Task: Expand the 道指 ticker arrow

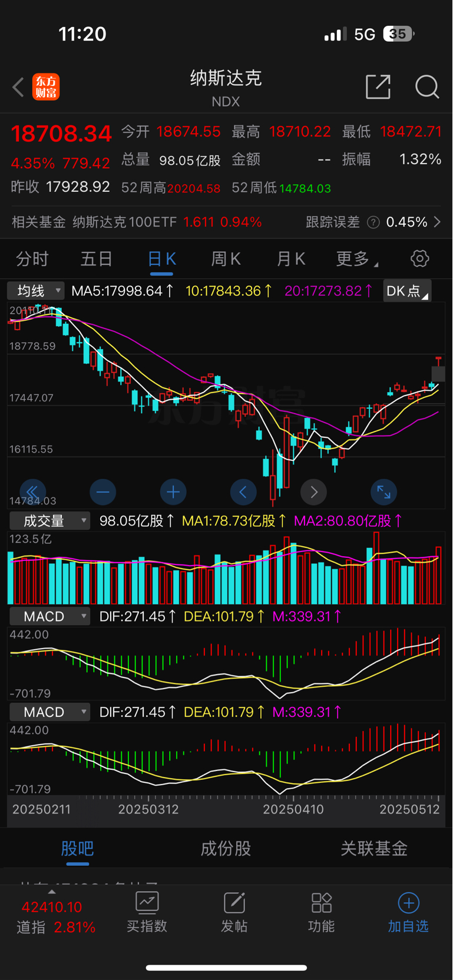Action: pyautogui.click(x=52, y=892)
